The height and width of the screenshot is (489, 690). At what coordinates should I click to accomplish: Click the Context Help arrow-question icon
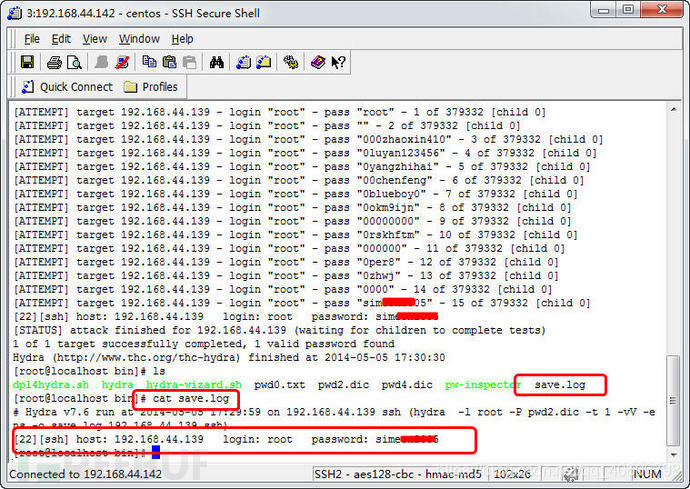[338, 62]
